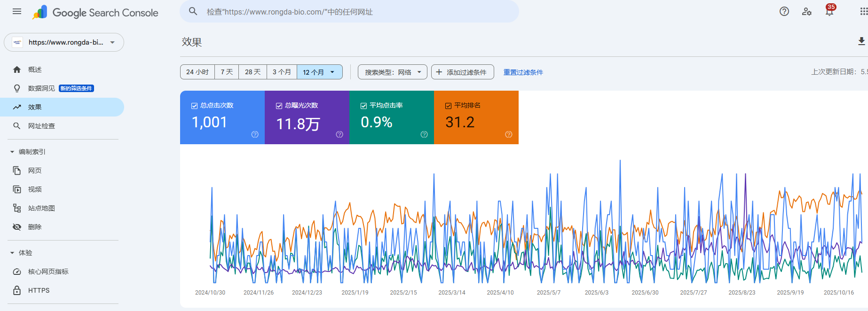Open the hamburger main menu

17,12
